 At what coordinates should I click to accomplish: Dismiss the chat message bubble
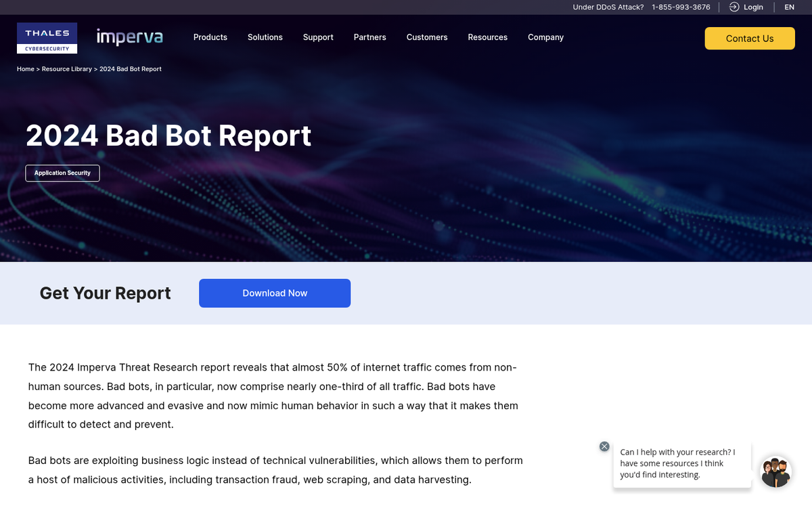(x=604, y=446)
